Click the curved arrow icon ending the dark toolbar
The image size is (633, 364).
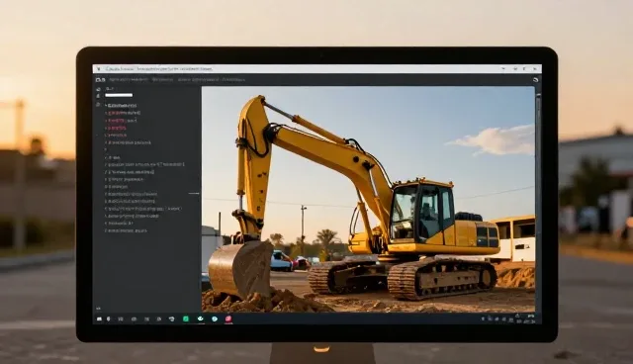point(536,80)
